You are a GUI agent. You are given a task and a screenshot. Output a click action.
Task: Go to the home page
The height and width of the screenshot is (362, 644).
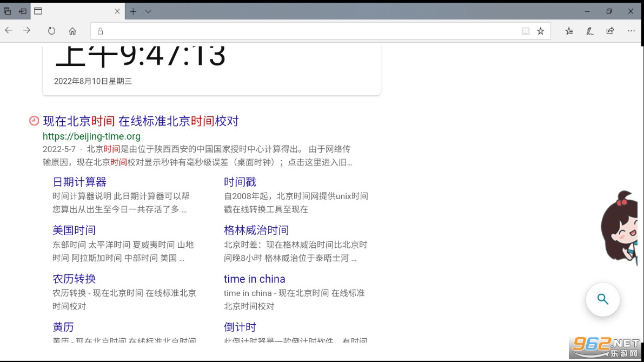pyautogui.click(x=72, y=31)
